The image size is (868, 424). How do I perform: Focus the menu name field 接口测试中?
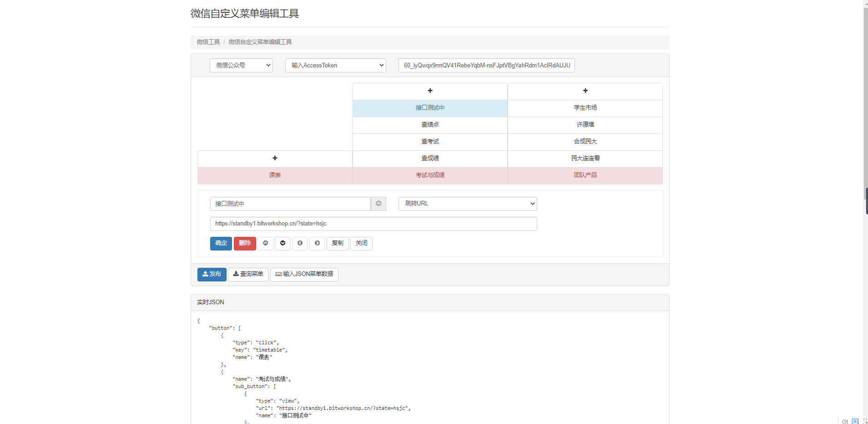[x=290, y=204]
